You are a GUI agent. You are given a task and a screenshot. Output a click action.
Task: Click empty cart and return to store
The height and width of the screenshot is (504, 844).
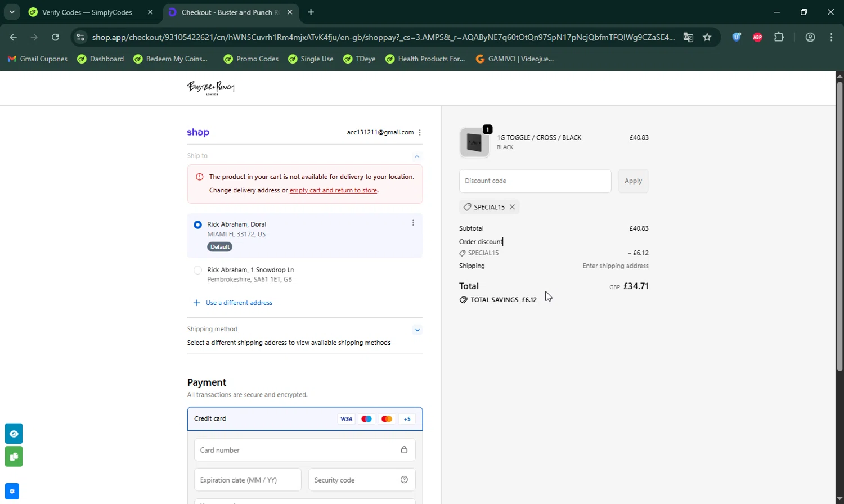[333, 191]
